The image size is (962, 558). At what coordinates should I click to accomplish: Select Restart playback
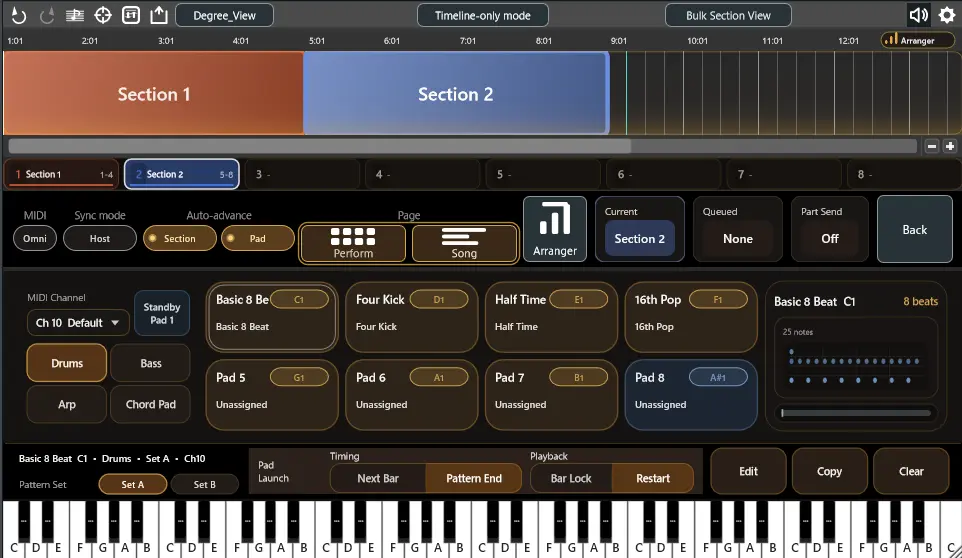(653, 478)
